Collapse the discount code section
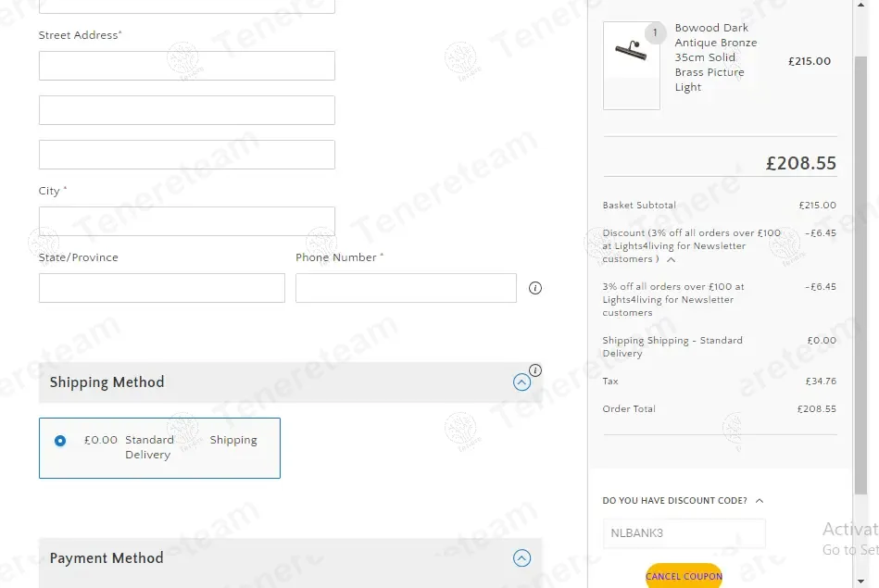Screen dimensions: 879x588 760,501
